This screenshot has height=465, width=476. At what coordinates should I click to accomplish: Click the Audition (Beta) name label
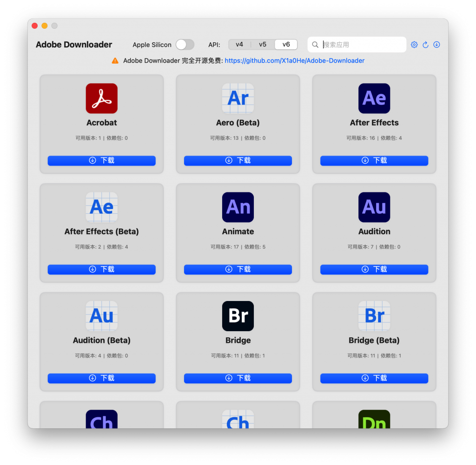(101, 341)
